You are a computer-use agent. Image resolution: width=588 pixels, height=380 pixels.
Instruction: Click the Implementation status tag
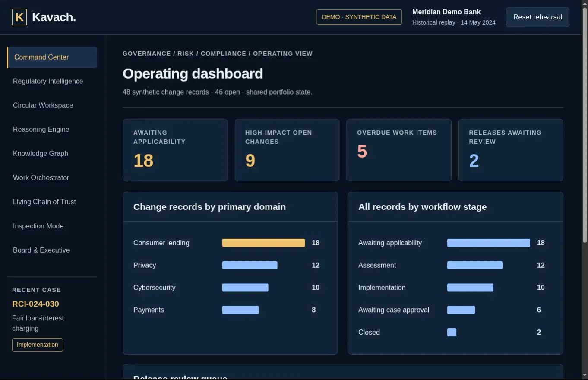click(38, 345)
